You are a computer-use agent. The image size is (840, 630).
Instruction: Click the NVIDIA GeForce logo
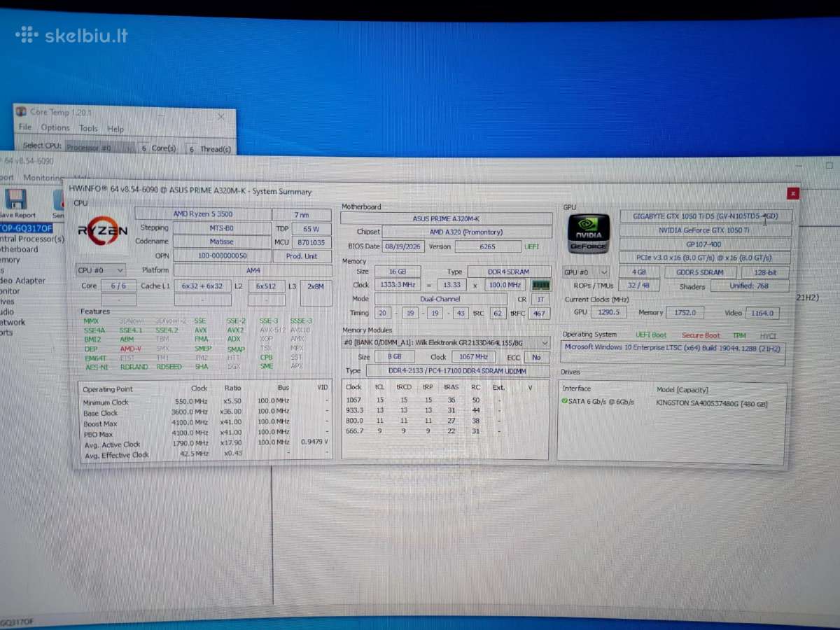point(589,233)
